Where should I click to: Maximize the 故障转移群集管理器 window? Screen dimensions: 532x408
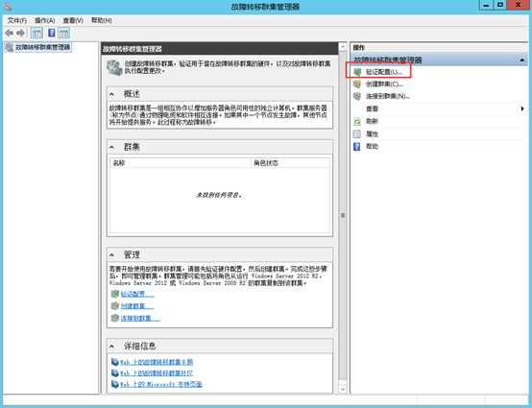500,5
